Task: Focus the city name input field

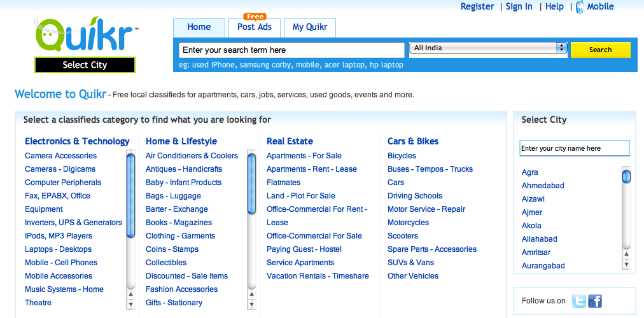Action: click(x=575, y=149)
